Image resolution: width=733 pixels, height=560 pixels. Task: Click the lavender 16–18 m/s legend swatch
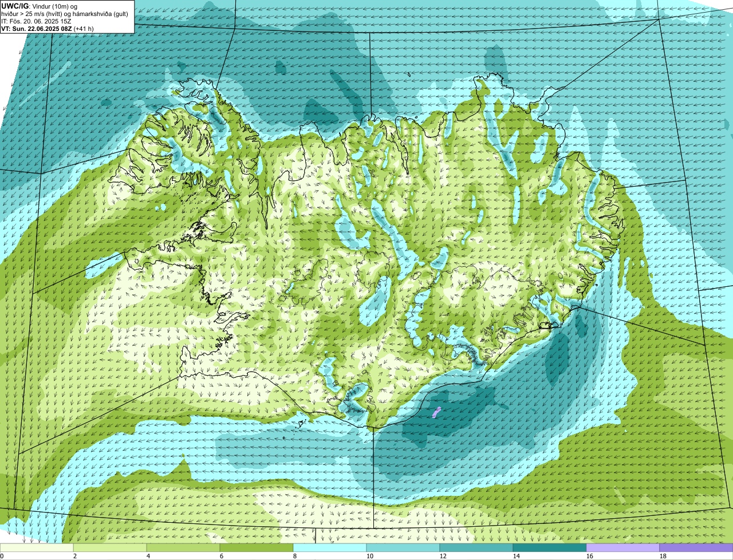[623, 547]
